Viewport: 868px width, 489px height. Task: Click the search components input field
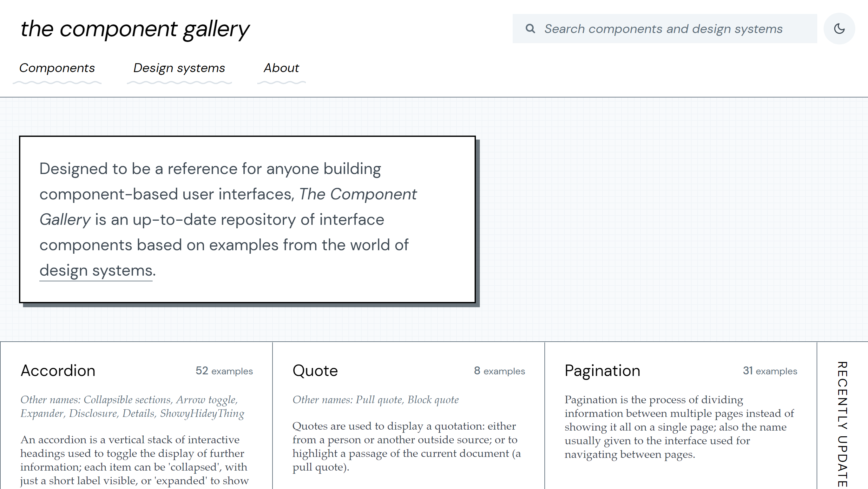coord(663,29)
